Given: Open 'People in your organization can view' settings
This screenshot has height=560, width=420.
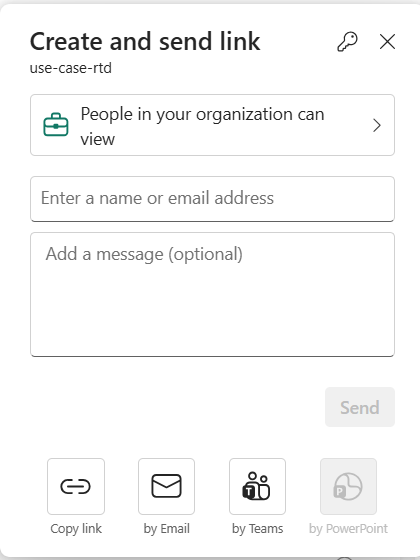Looking at the screenshot, I should [x=212, y=125].
